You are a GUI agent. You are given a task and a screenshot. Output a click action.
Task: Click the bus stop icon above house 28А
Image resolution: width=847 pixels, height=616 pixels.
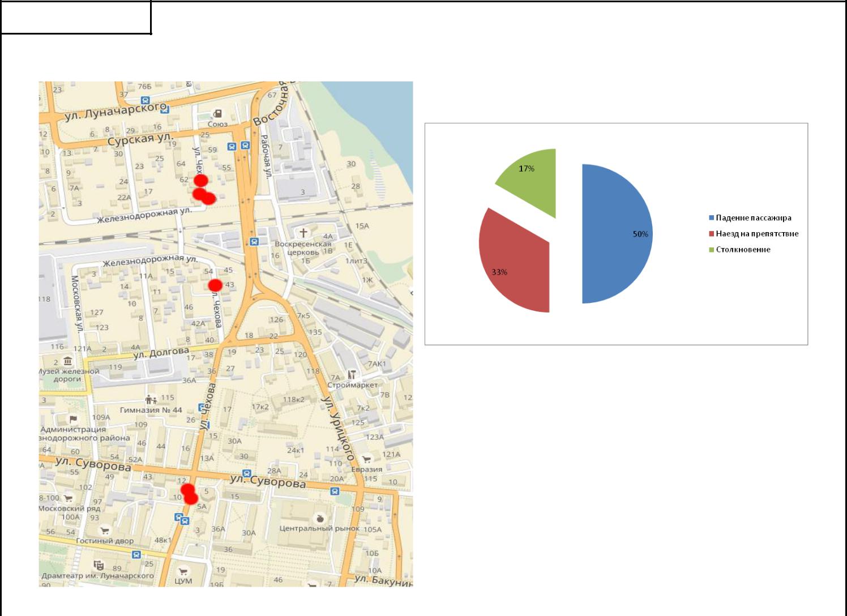[x=246, y=473]
